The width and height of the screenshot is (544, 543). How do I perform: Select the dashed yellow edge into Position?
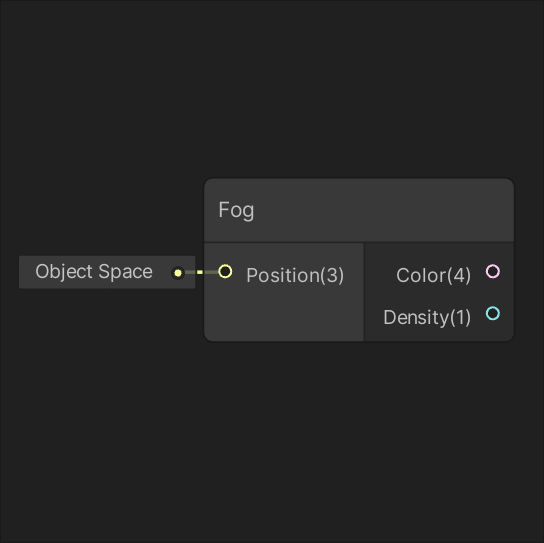(201, 272)
